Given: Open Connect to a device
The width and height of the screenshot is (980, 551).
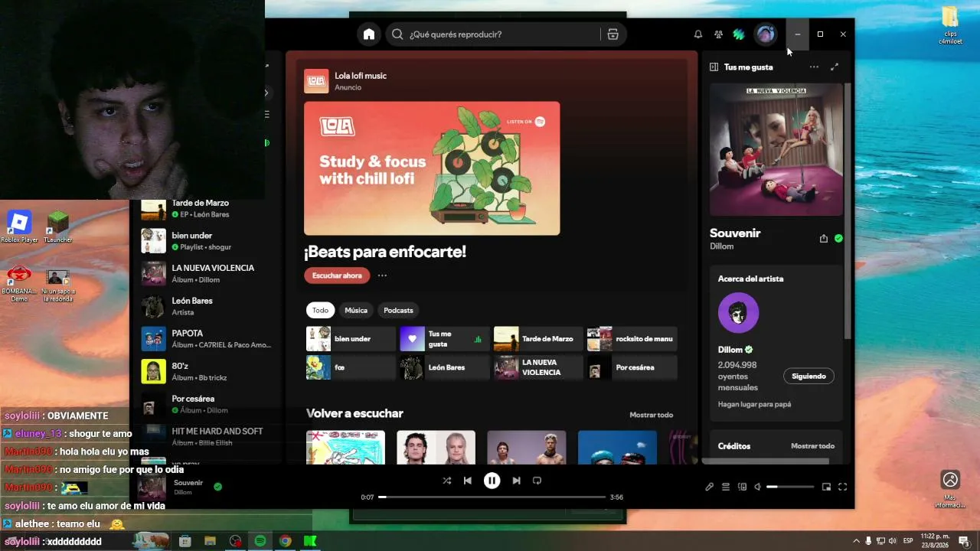Looking at the screenshot, I should (x=742, y=487).
